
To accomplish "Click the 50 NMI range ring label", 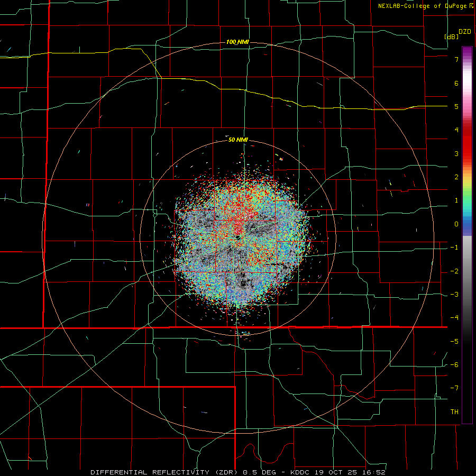I will click(x=238, y=140).
